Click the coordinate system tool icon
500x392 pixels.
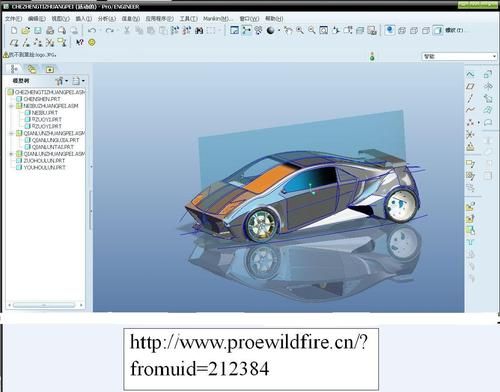[470, 134]
